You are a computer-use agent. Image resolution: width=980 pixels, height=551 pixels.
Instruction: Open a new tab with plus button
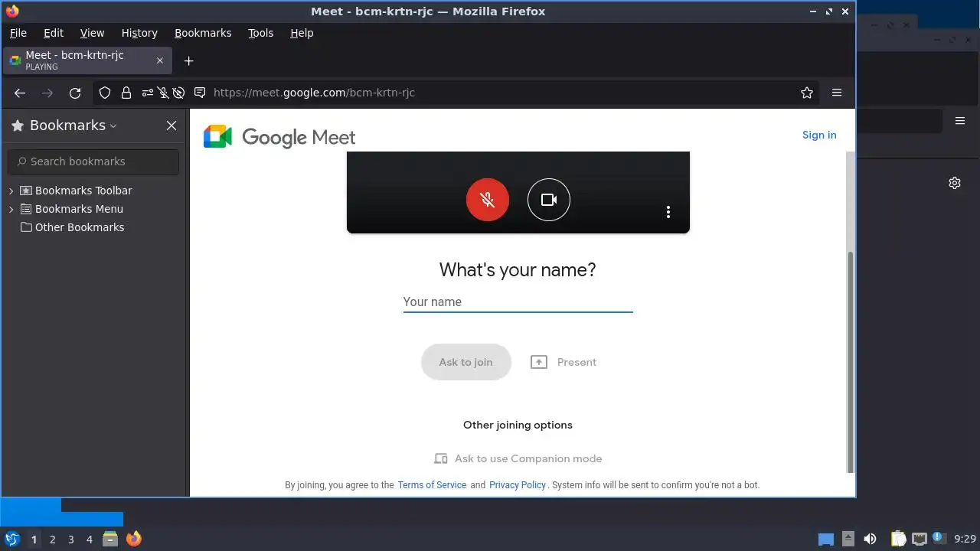coord(188,60)
